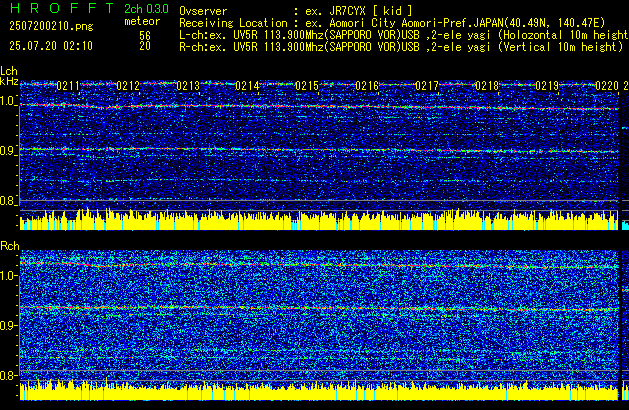Select the 0215 time marker
Screen dimensions: 629x410
click(x=307, y=86)
